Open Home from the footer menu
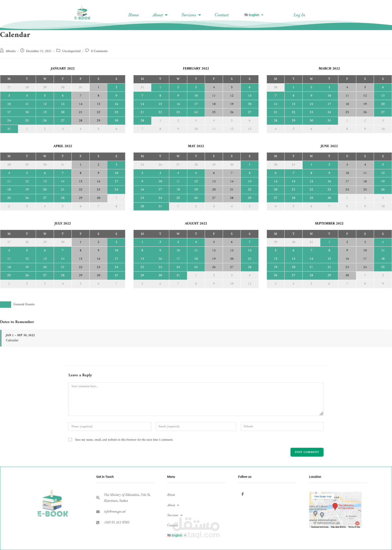The width and height of the screenshot is (392, 550). pyautogui.click(x=171, y=495)
